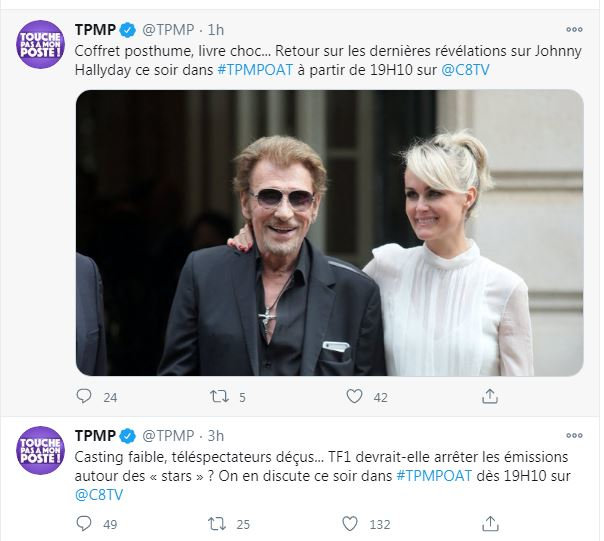This screenshot has width=604, height=541.
Task: Open more options on the first tweet
Action: [574, 27]
